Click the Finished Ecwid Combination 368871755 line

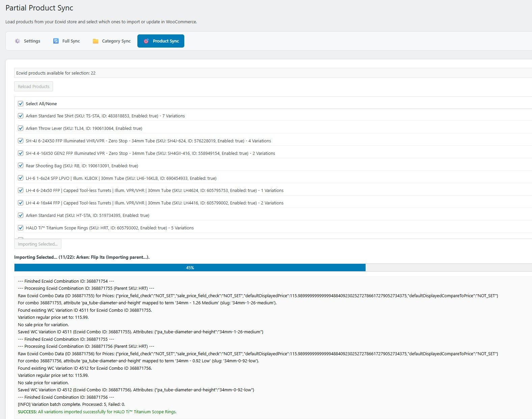(x=66, y=339)
